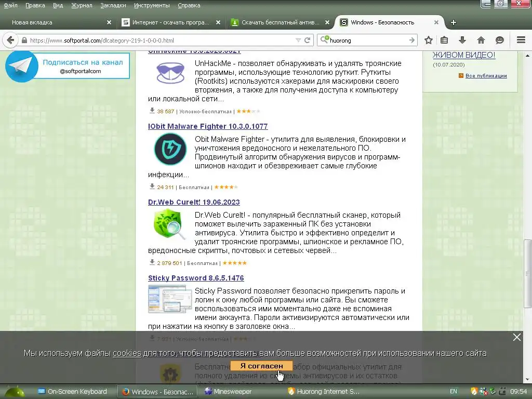Open the Справка menu
This screenshot has width=532, height=399.
click(189, 5)
